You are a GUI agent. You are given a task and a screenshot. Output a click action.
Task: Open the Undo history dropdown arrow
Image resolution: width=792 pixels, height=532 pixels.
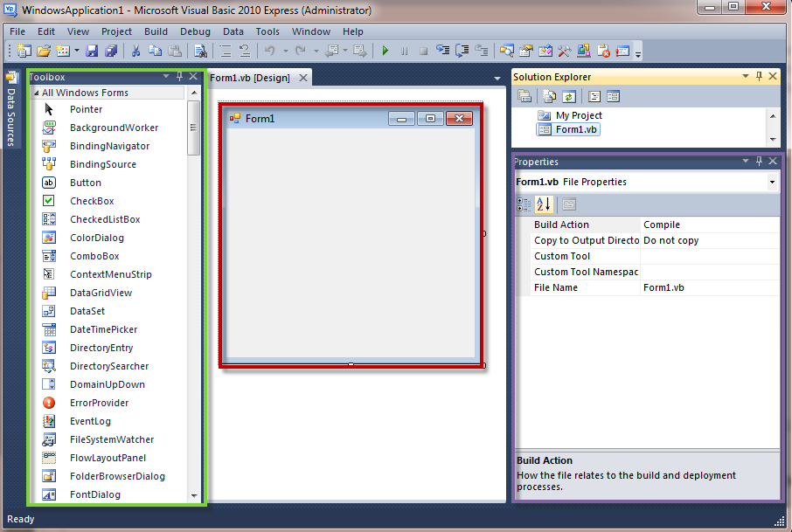(x=285, y=51)
